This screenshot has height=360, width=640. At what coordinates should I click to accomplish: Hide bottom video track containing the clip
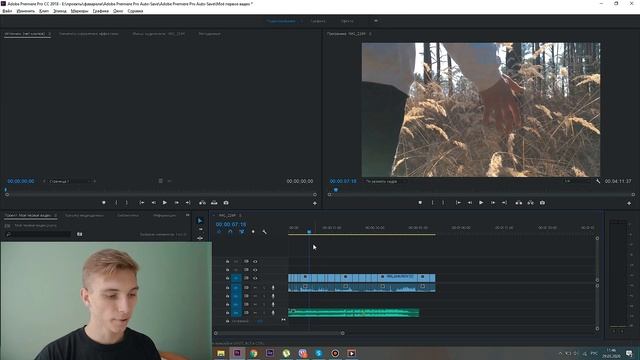(x=255, y=278)
